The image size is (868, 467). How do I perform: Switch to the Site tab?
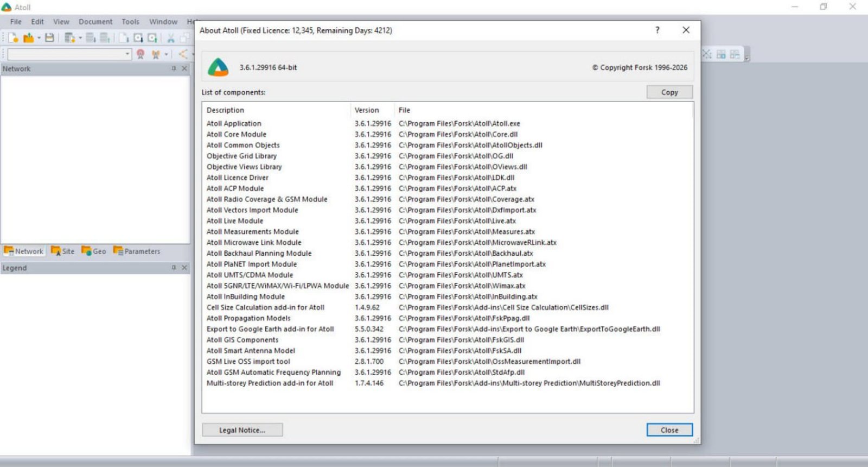63,251
